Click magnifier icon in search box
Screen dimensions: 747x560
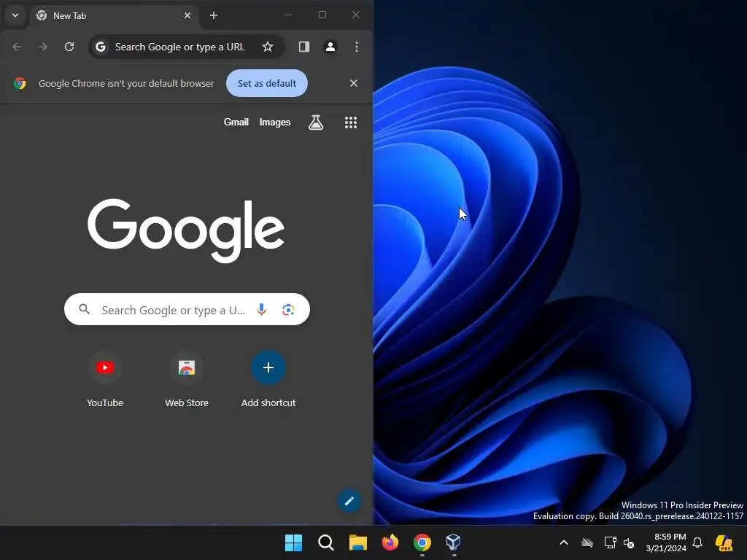85,309
